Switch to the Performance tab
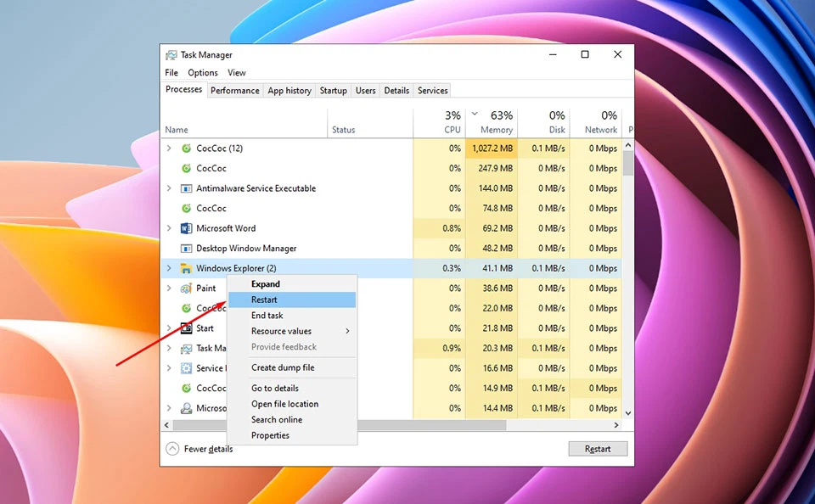815x504 pixels. click(x=235, y=91)
